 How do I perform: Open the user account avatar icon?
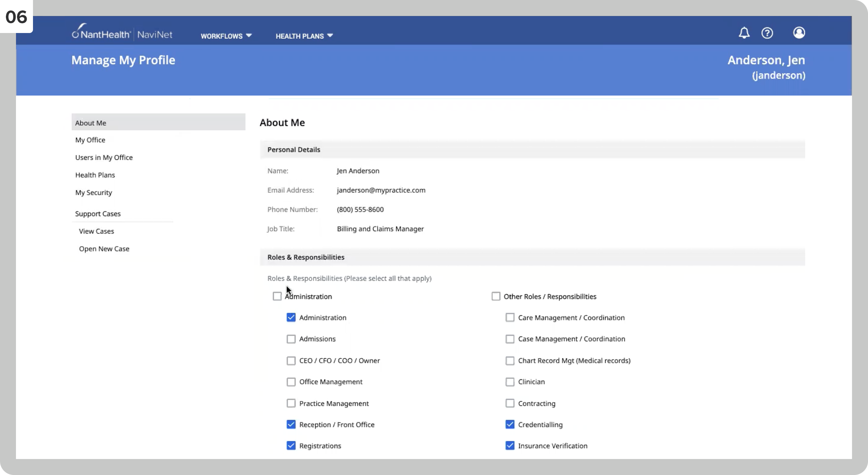coord(799,33)
